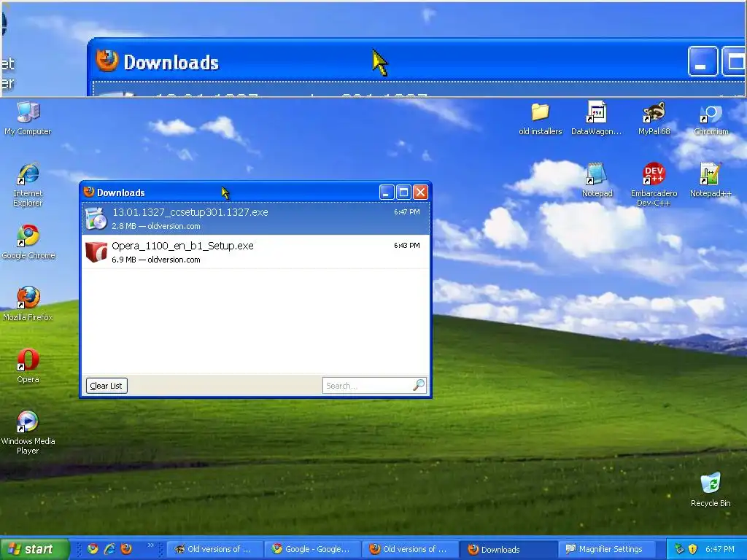Select the Opera_1100_en_b1_Setup.exe download entry

(255, 252)
